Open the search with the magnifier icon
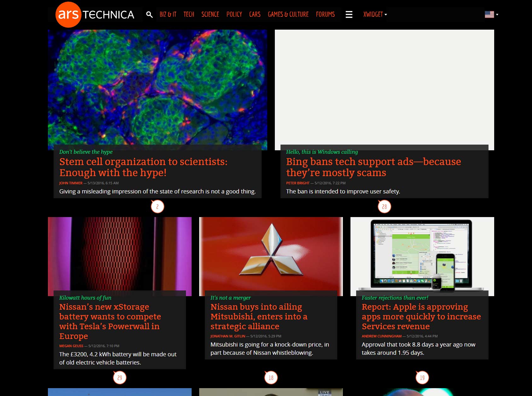This screenshot has width=532, height=396. click(x=149, y=14)
